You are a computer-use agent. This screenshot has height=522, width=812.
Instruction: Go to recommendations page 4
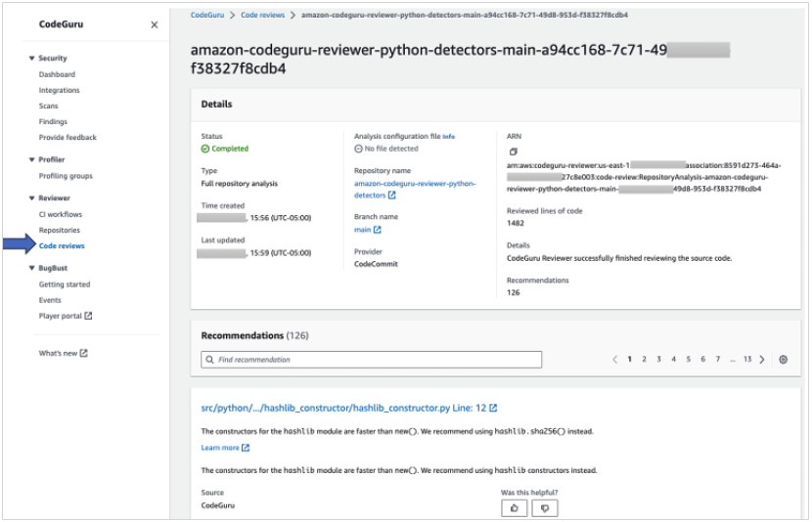point(674,359)
